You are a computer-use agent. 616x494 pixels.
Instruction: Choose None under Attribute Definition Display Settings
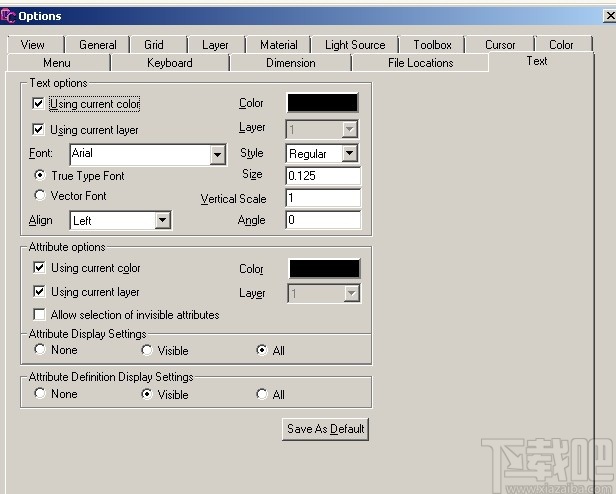[40, 393]
